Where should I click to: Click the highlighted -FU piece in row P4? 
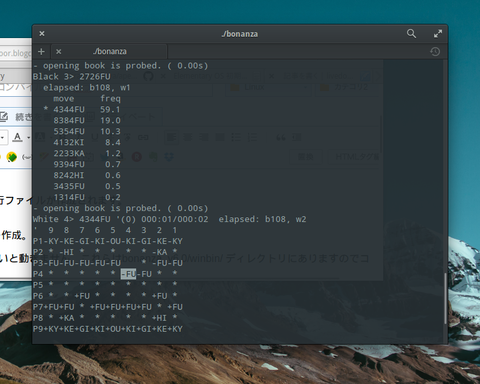click(x=128, y=274)
